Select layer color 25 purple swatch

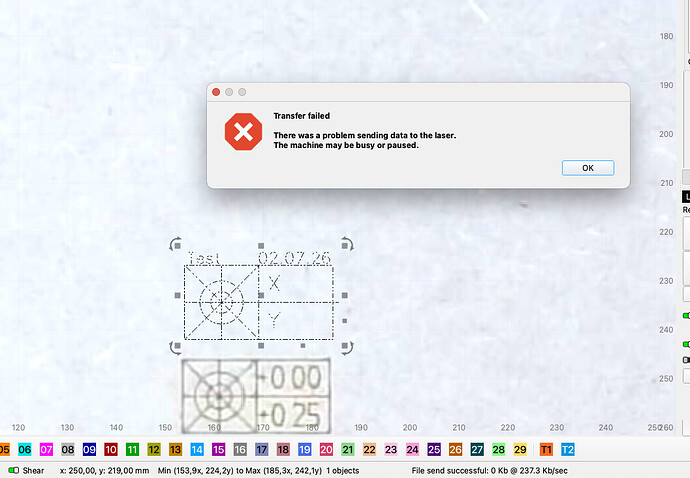coord(434,449)
